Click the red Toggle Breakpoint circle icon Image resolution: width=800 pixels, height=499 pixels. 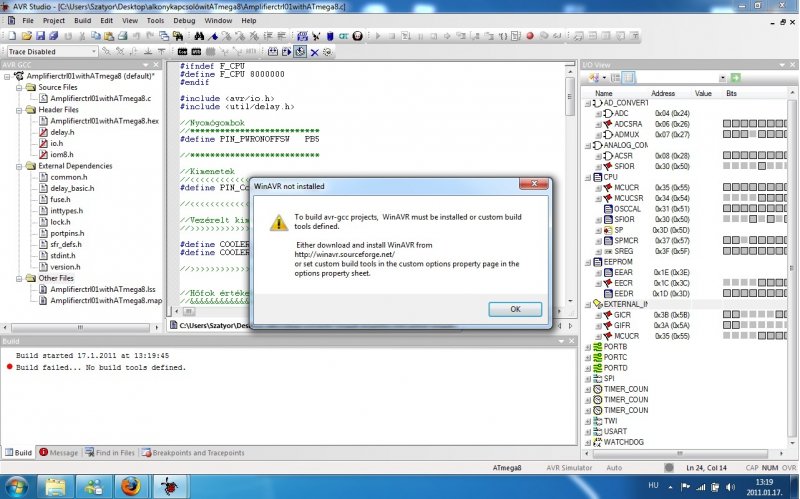(x=530, y=36)
